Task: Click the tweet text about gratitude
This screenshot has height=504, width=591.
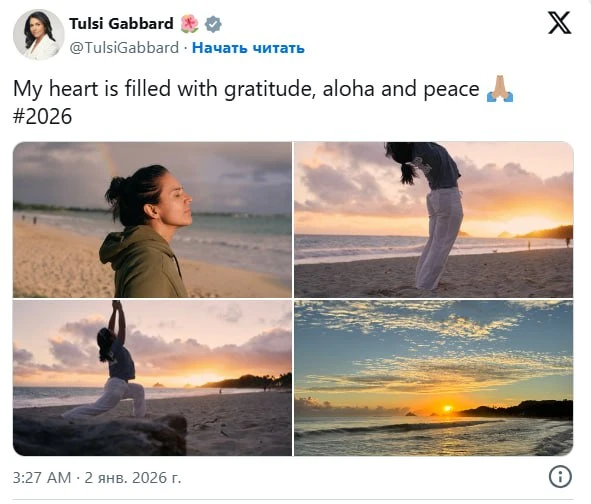Action: [246, 89]
